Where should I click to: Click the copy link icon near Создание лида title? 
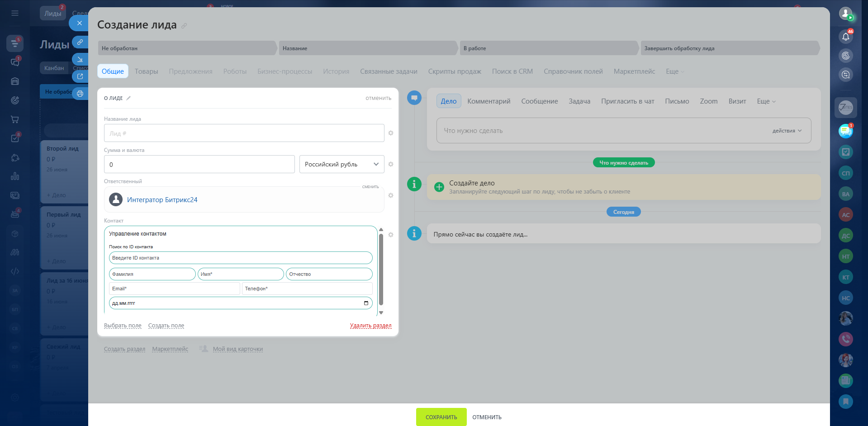184,26
